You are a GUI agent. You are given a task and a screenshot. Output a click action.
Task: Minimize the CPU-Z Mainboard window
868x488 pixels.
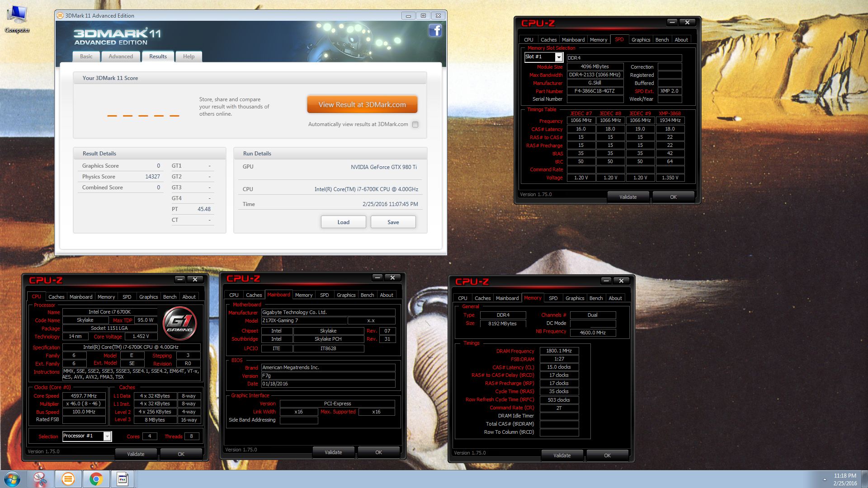377,277
